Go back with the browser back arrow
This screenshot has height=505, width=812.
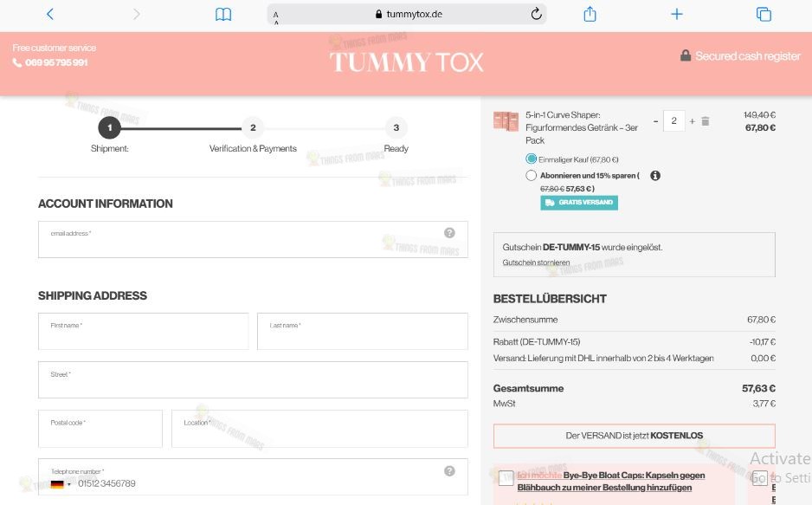(49, 14)
